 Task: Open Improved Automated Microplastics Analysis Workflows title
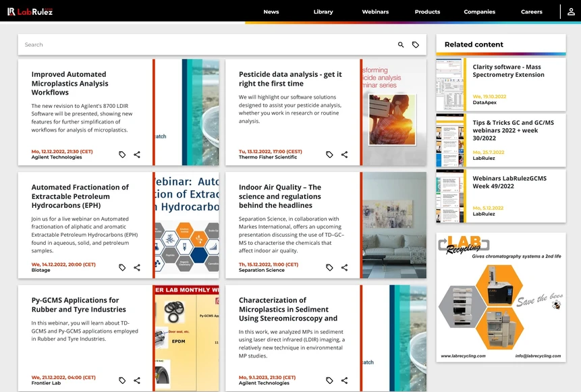(70, 84)
